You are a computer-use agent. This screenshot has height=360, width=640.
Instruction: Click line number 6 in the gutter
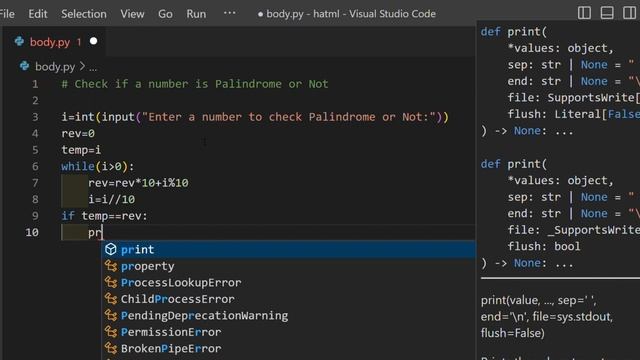coord(35,167)
